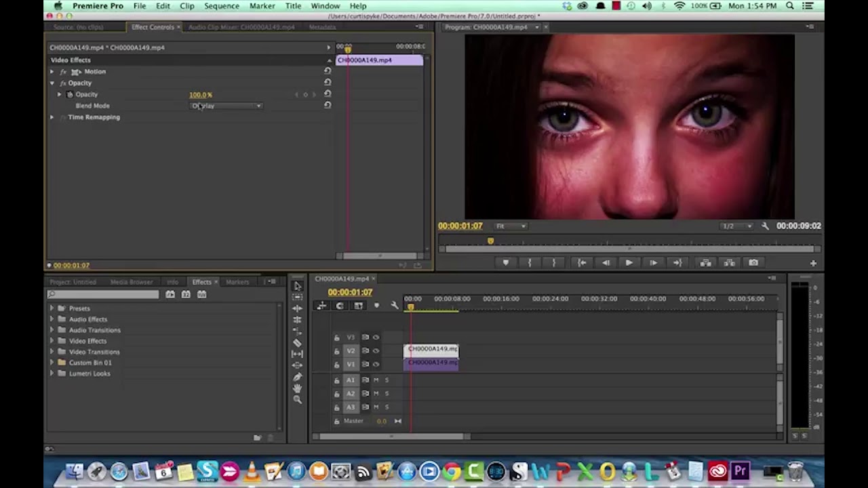The image size is (868, 488).
Task: Mute audio track A1
Action: coord(376,380)
